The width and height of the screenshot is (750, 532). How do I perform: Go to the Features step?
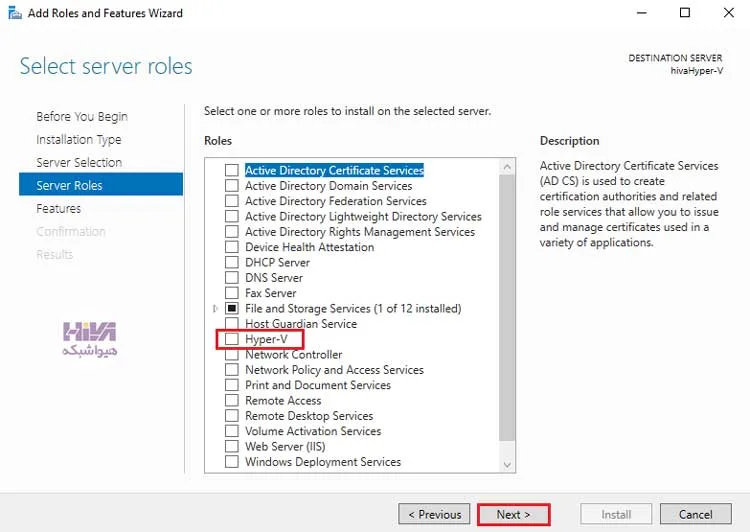(58, 209)
